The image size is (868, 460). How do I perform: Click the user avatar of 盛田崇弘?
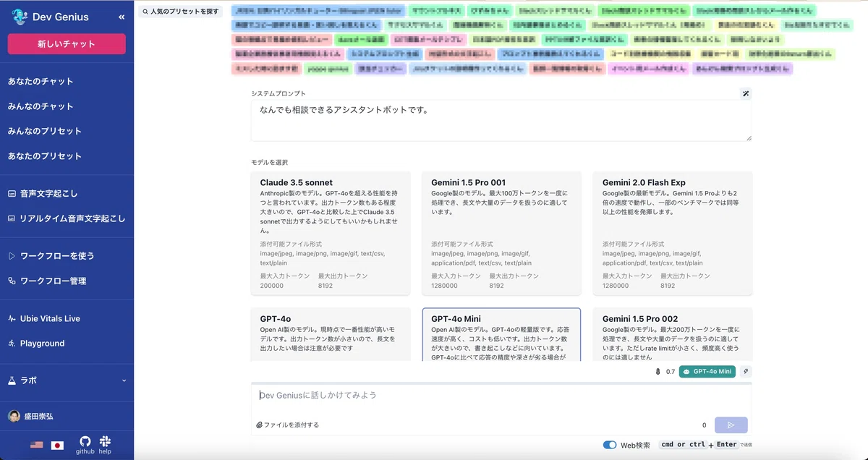pos(14,416)
